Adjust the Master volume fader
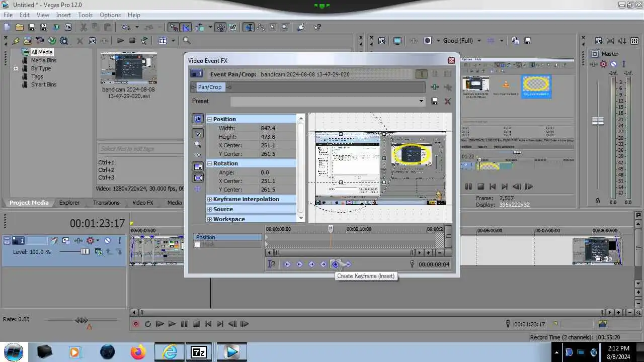 pos(598,121)
